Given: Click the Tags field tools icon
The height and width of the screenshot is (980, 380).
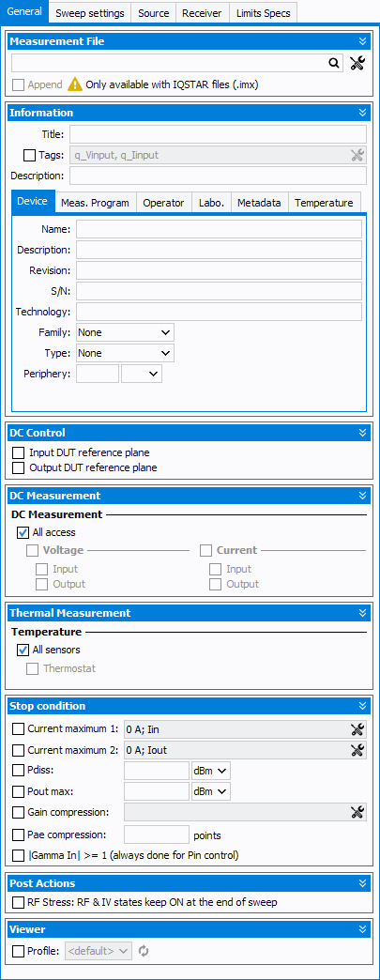Looking at the screenshot, I should pos(357,155).
